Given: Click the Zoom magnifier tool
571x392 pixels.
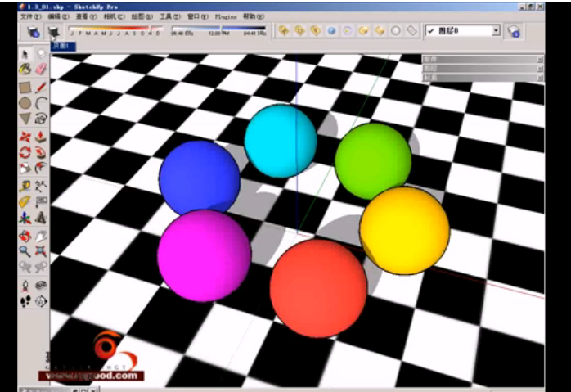Looking at the screenshot, I should coord(25,251).
